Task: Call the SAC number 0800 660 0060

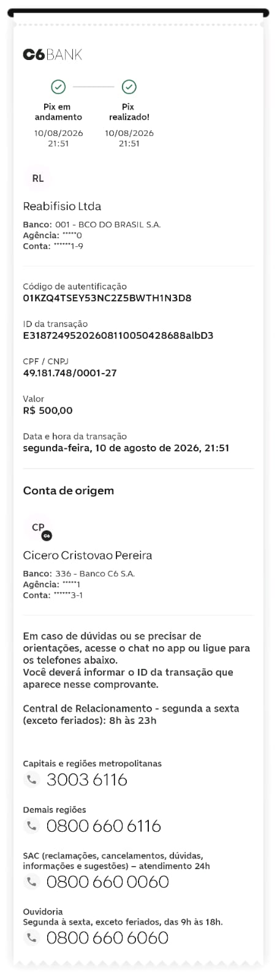Action: 107,881
